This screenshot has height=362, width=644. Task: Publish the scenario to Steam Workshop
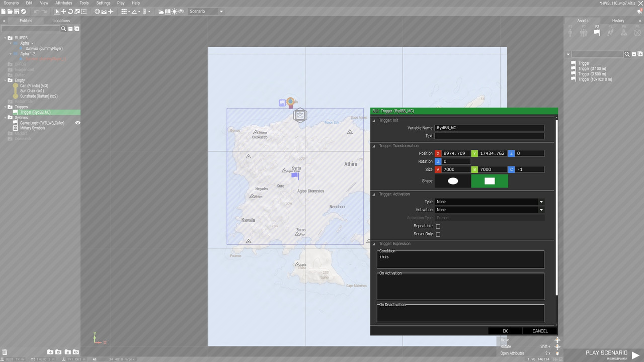(23, 12)
